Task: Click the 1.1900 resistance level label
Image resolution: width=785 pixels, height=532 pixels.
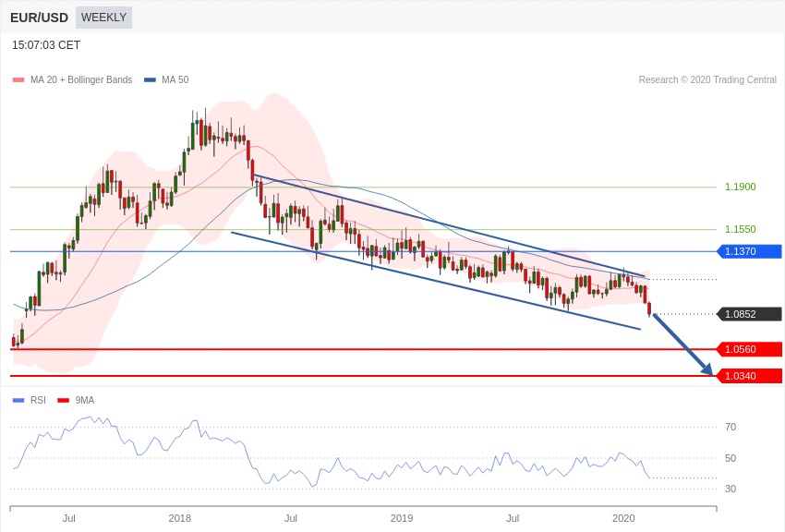Action: (740, 187)
